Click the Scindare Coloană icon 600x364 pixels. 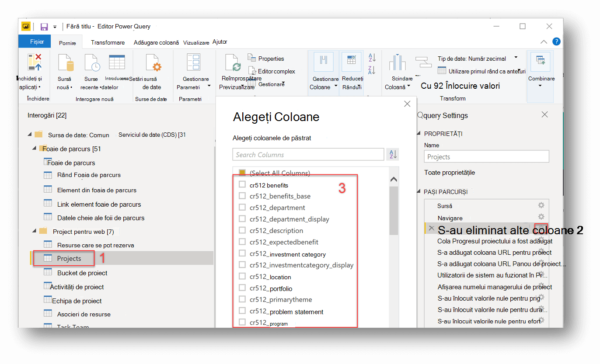398,62
